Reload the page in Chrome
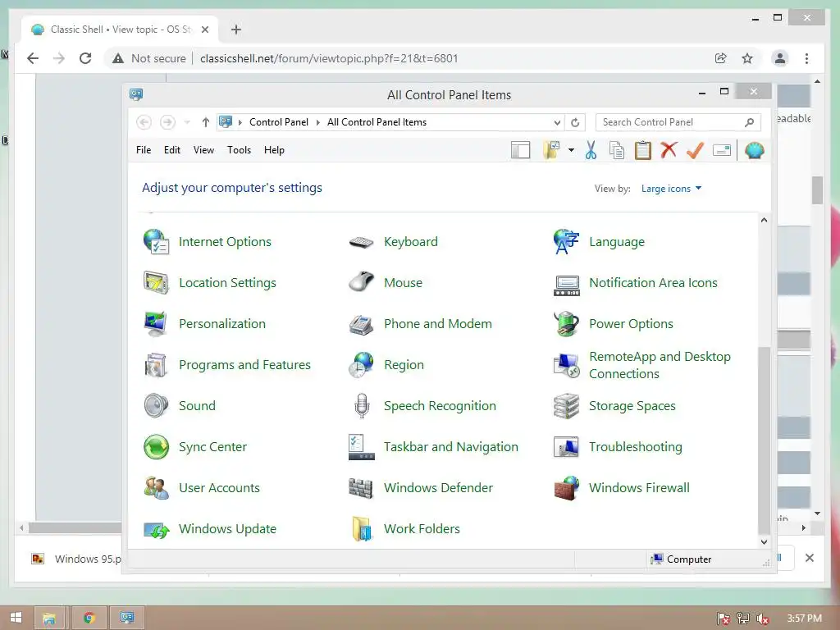The height and width of the screenshot is (630, 840). 85,58
